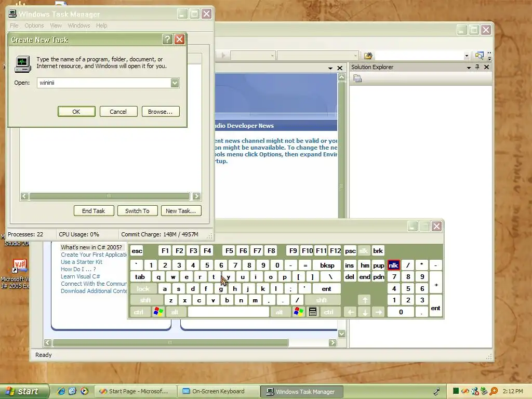Click the New Task... button
This screenshot has width=532, height=399.
point(181,211)
